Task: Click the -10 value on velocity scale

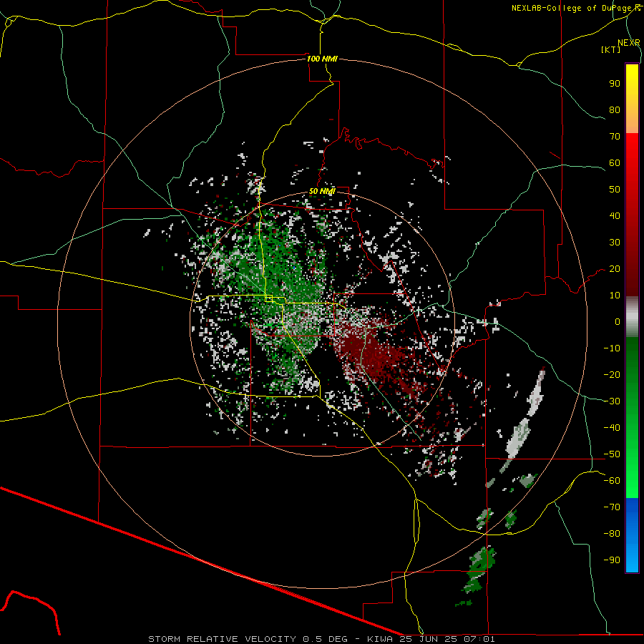Action: coord(612,348)
